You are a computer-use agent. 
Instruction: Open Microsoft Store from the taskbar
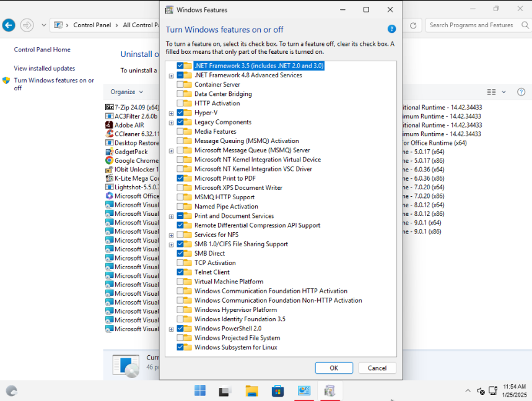(277, 391)
